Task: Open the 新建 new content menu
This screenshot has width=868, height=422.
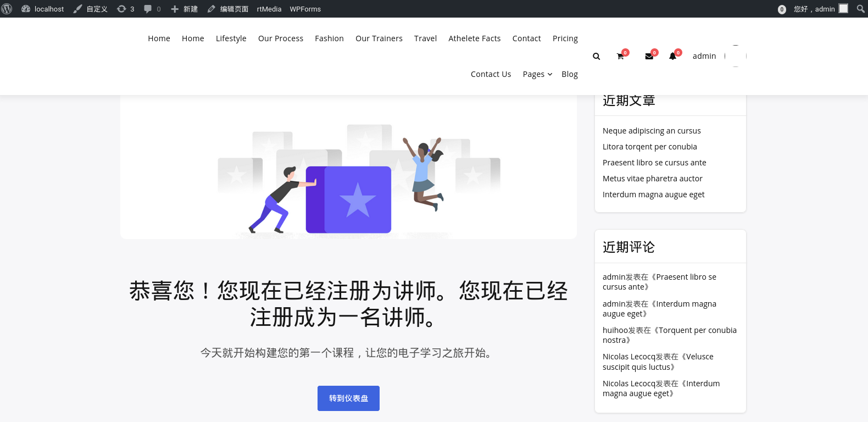Action: coord(184,9)
